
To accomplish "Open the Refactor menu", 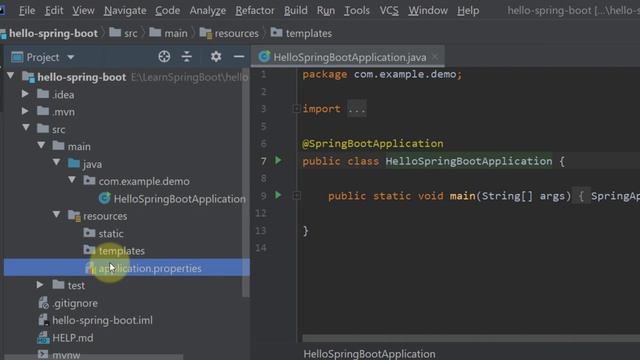I will (x=255, y=11).
